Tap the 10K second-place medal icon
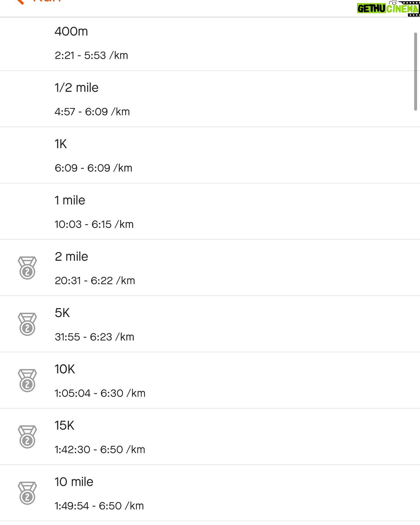This screenshot has height=525, width=420. click(27, 380)
